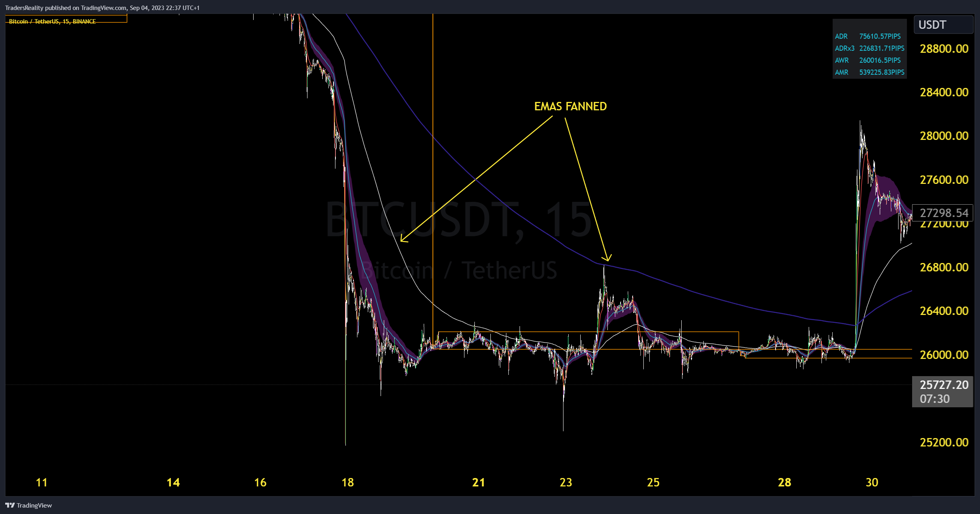Click the 28400.00 price axis label
Viewport: 980px width, 514px height.
point(944,92)
